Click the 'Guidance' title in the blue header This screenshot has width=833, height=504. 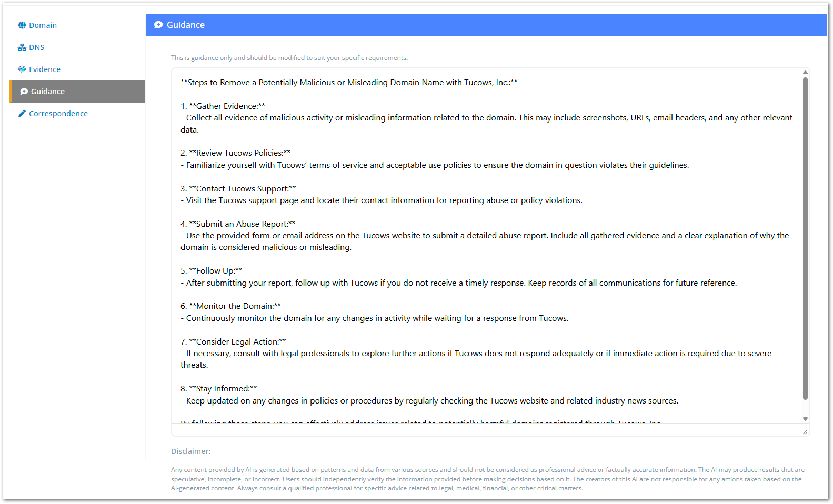tap(186, 25)
